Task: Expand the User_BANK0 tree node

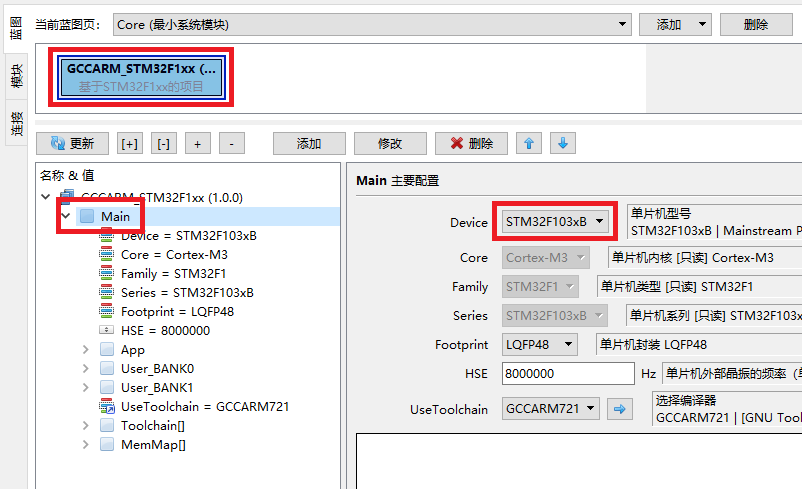Action: (x=85, y=369)
